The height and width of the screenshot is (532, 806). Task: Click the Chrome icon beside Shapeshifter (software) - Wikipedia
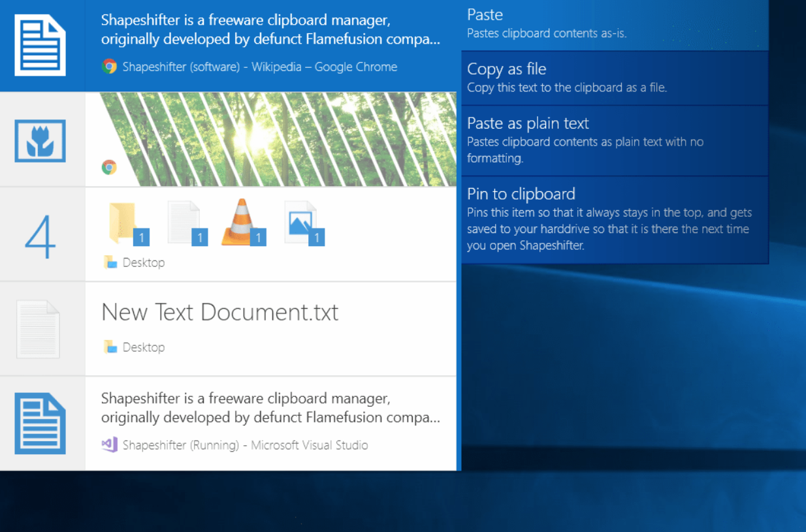[109, 67]
